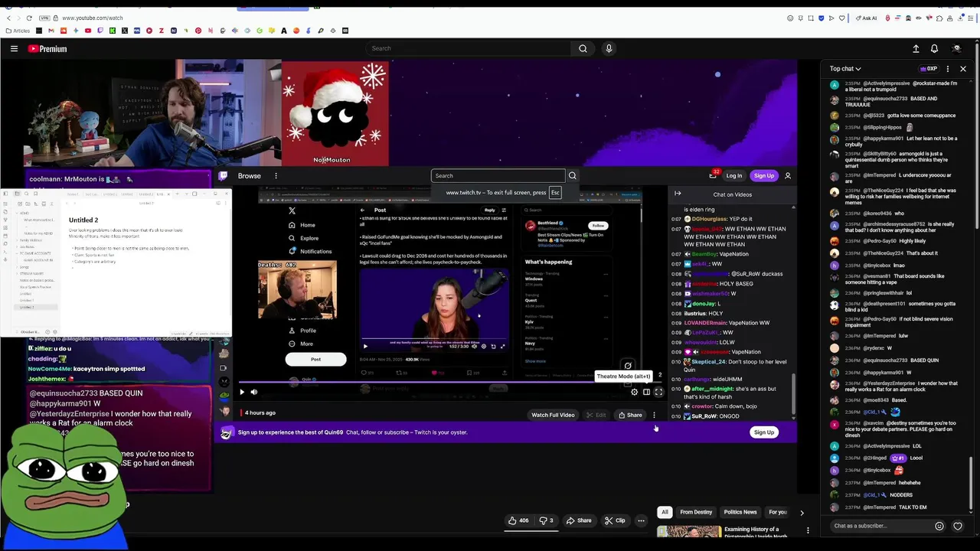Open options for Examining History video
This screenshot has height=551, width=980.
click(808, 530)
